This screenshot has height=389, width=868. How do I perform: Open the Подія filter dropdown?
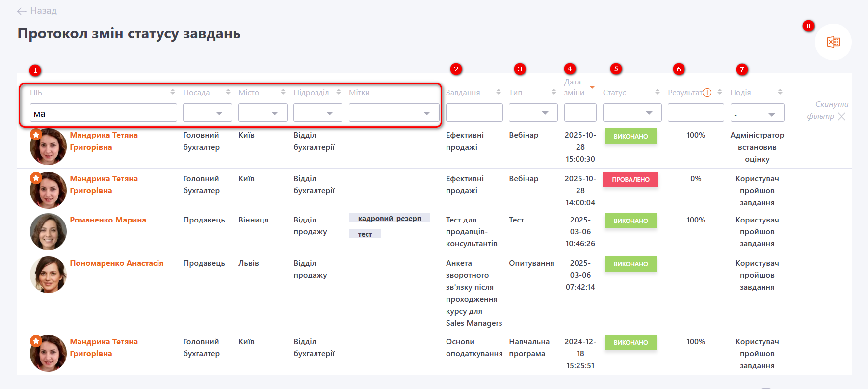tap(757, 113)
